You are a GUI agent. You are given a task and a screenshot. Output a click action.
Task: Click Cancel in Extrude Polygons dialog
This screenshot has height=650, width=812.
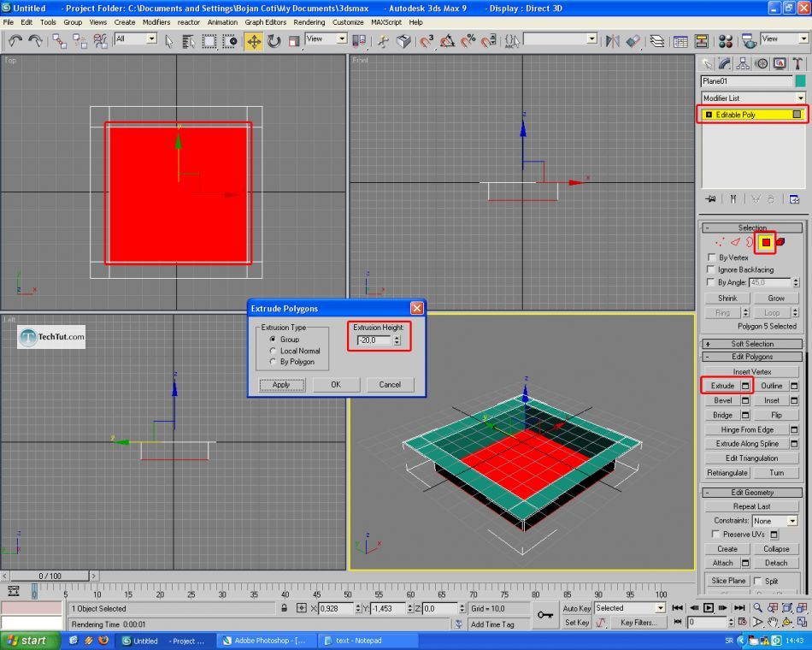[x=390, y=385]
